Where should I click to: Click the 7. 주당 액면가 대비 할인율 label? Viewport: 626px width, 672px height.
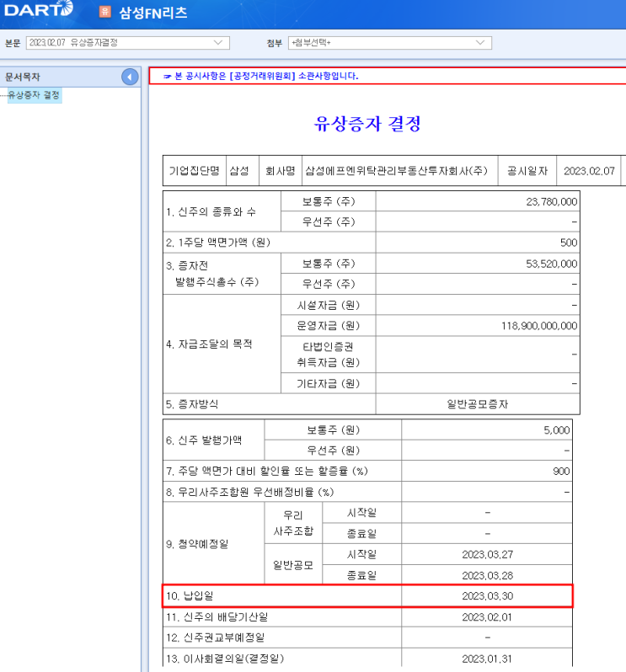click(x=267, y=472)
